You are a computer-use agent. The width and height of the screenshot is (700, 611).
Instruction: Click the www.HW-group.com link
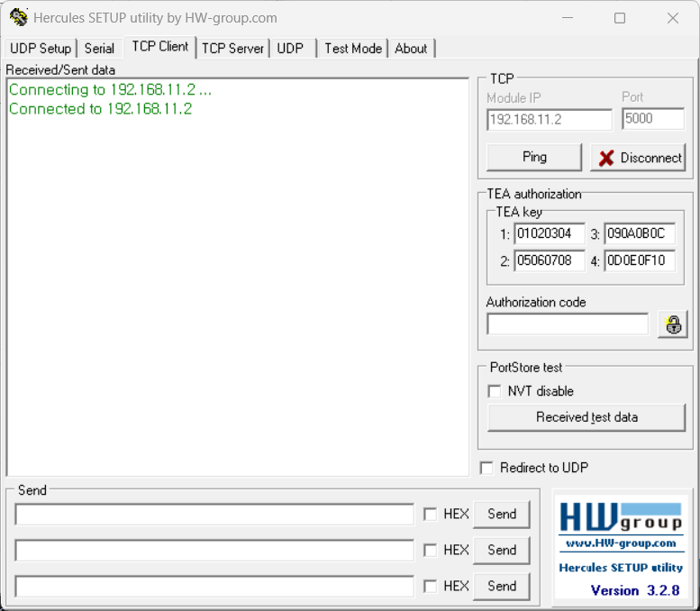pyautogui.click(x=621, y=543)
